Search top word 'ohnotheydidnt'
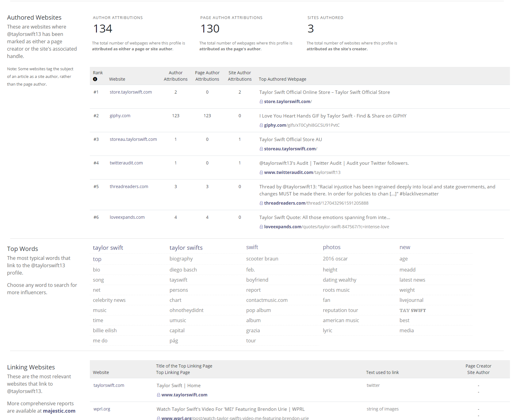The height and width of the screenshot is (420, 513). [x=186, y=310]
